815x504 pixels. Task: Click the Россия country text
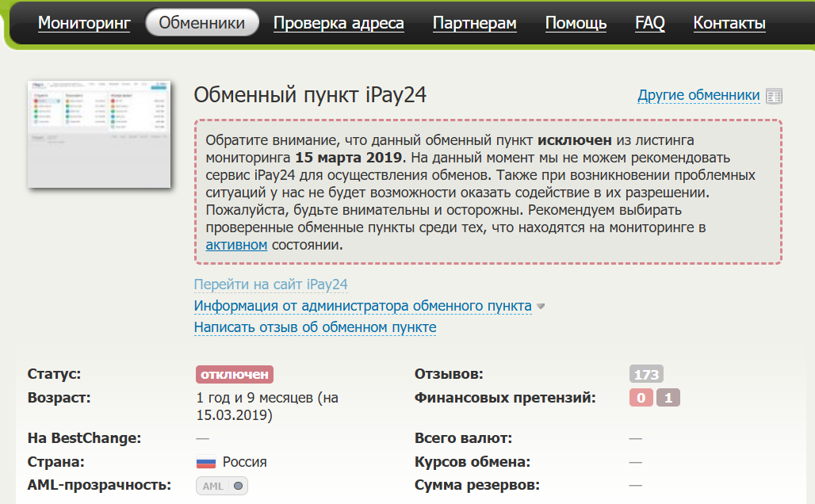pyautogui.click(x=244, y=462)
